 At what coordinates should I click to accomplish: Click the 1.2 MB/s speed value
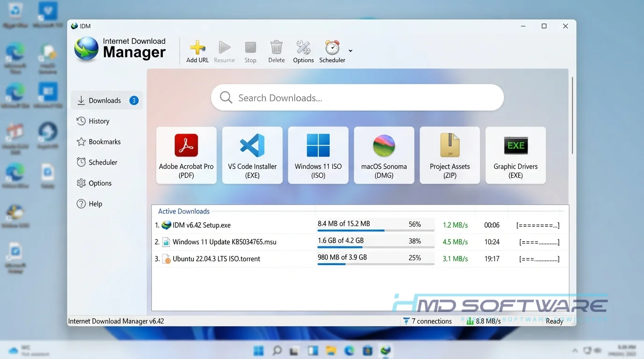click(455, 225)
